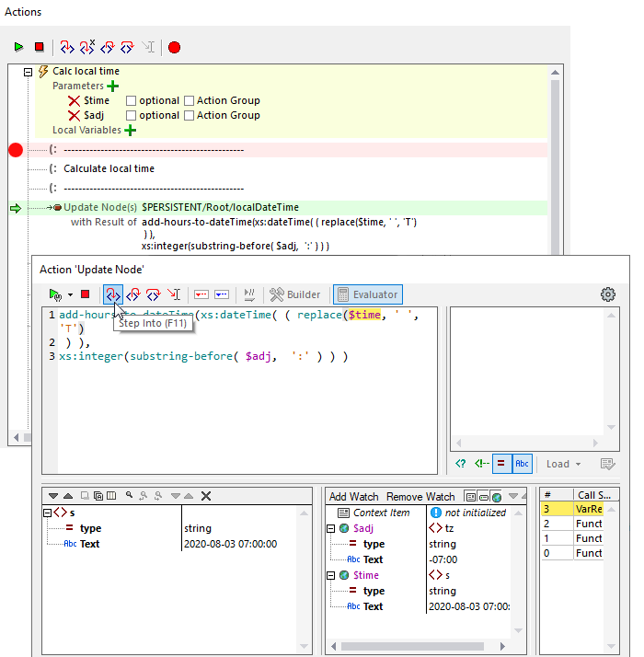This screenshot has width=644, height=657.
Task: Tick the optional checkbox for $adj
Action: 131,116
